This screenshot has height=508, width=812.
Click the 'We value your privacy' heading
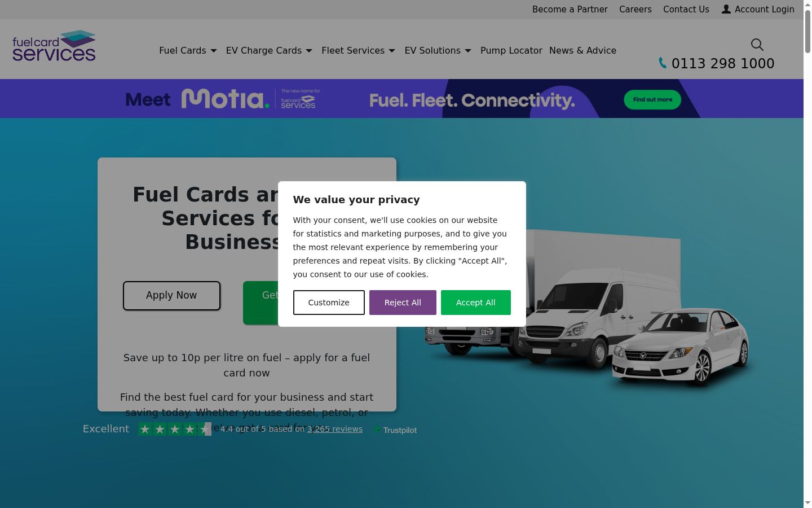(x=356, y=200)
